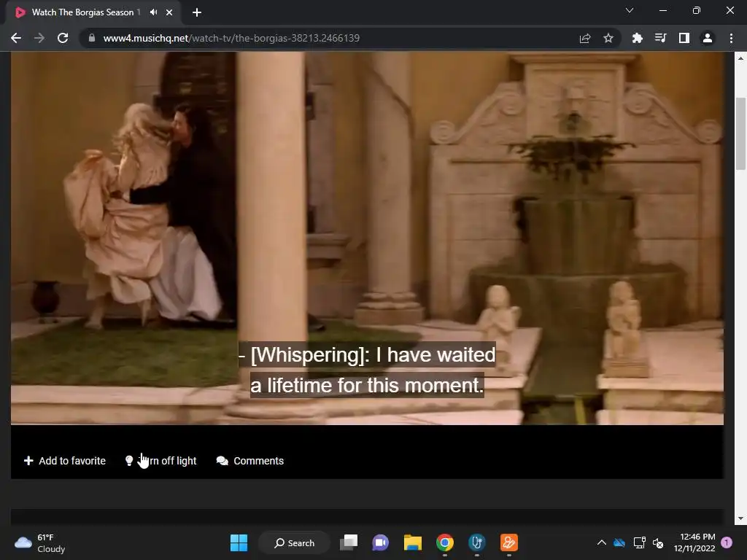Open the blue stethoscope taskbar app
Screen dimensions: 747x560
pyautogui.click(x=477, y=542)
